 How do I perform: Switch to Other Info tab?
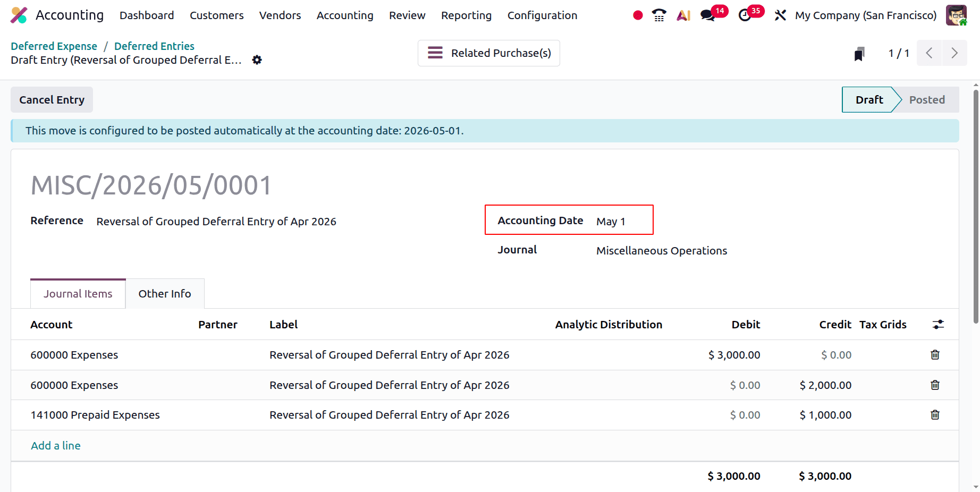click(x=165, y=294)
